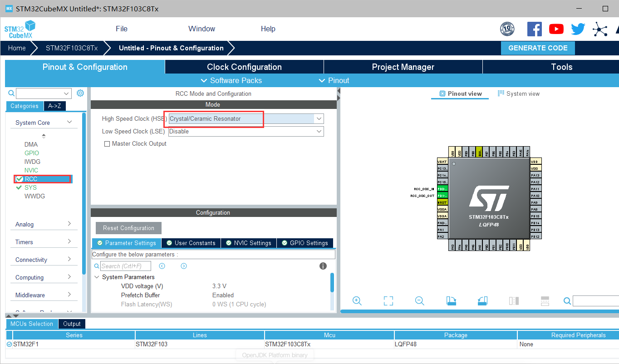
Task: Toggle the RCC peripheral checkmark
Action: point(20,179)
